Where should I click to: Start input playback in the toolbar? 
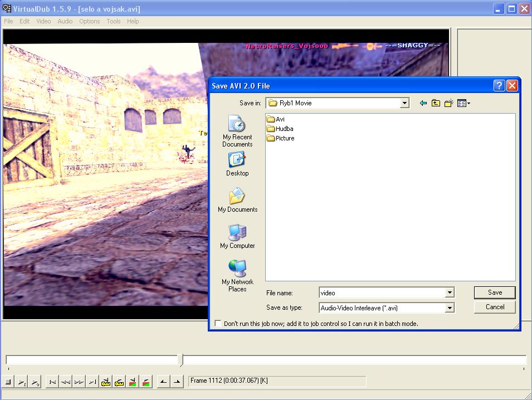pos(22,382)
